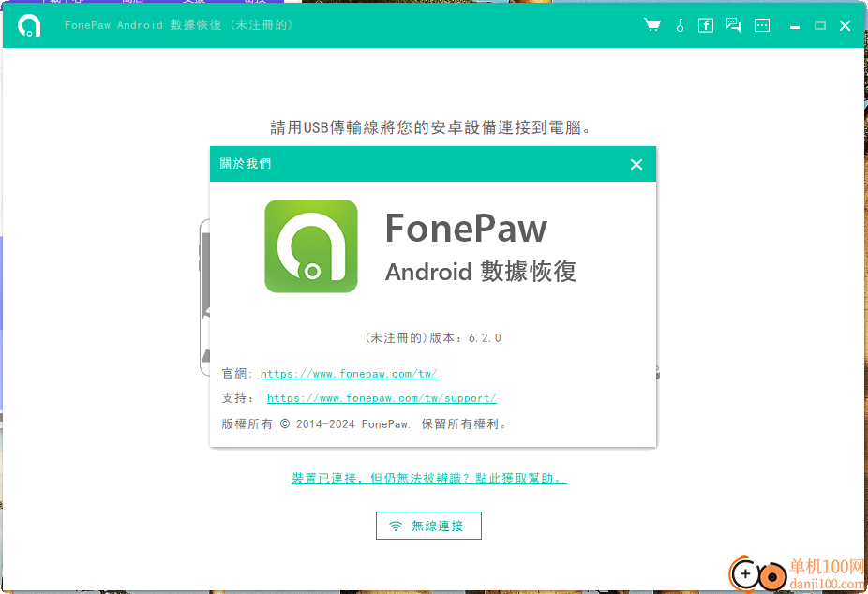This screenshot has width=868, height=594.
Task: Minimize the FonePaw window
Action: [794, 26]
